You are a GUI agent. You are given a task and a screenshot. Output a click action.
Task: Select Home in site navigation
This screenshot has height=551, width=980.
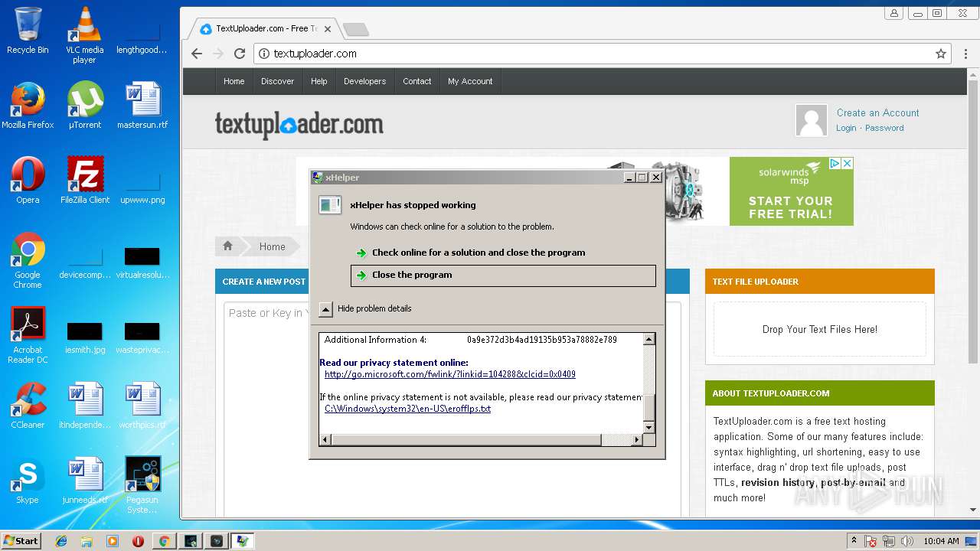tap(234, 81)
